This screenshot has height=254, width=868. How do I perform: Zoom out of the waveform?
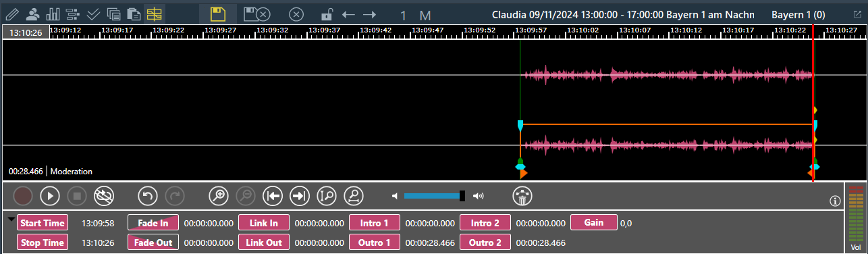pyautogui.click(x=245, y=196)
